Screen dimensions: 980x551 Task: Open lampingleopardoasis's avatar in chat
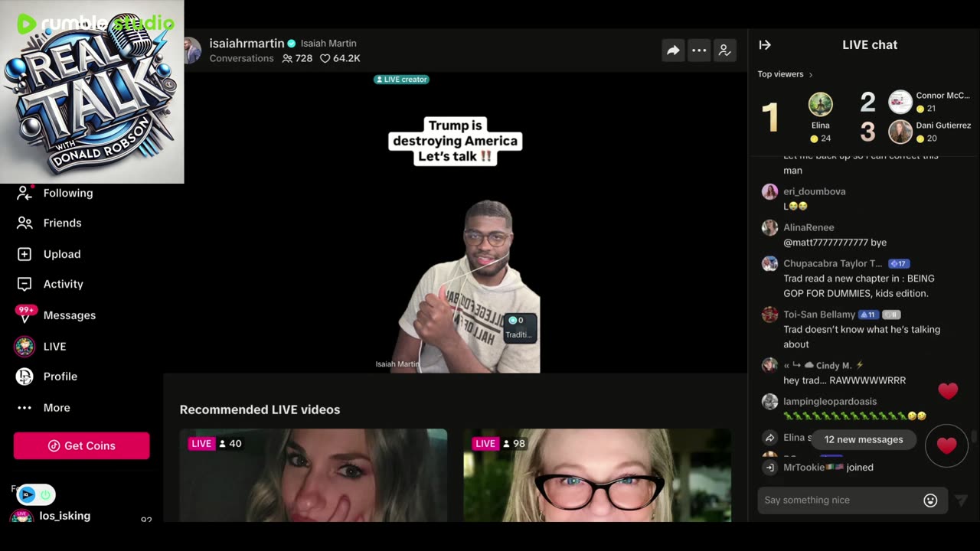769,402
